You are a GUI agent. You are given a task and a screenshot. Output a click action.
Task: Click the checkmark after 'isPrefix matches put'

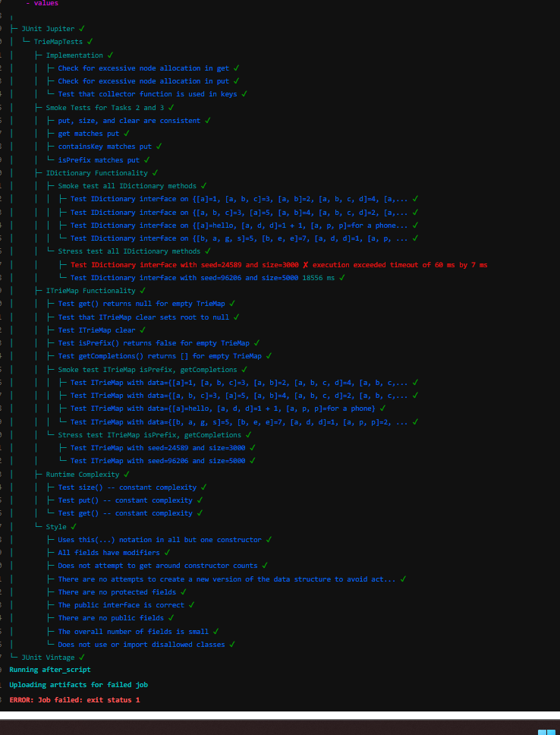coord(146,160)
